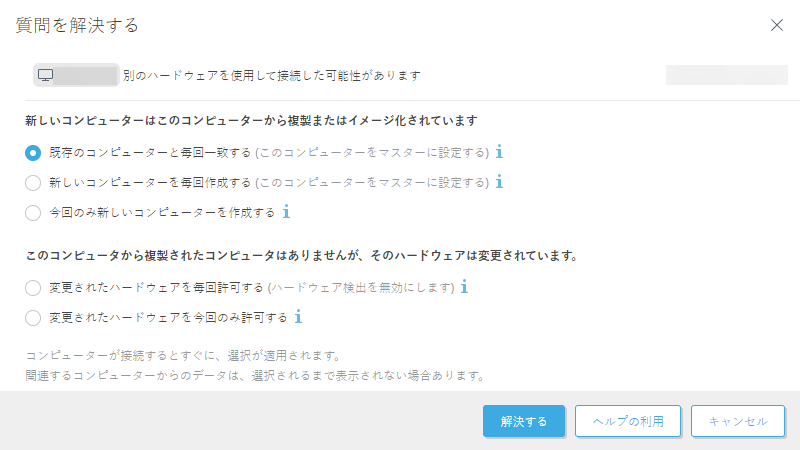800x450 pixels.
Task: Choose 変更されたハードウェアを毎回許可する option
Action: tap(33, 288)
